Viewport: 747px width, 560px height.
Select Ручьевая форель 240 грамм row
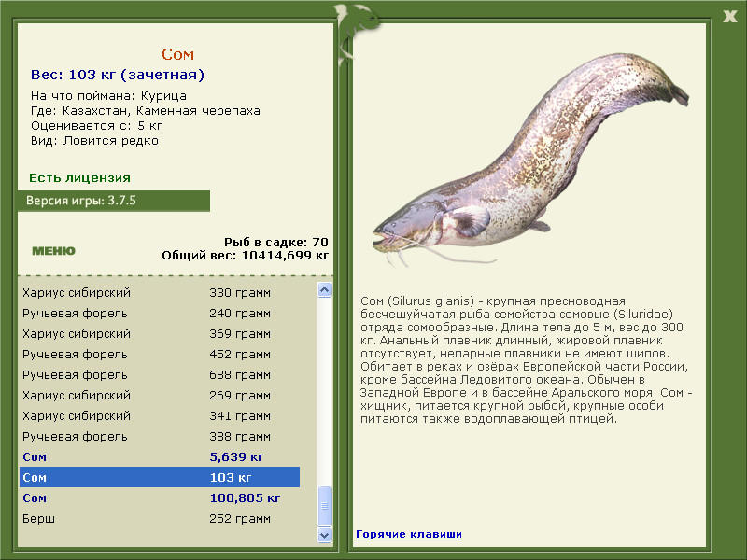click(160, 314)
